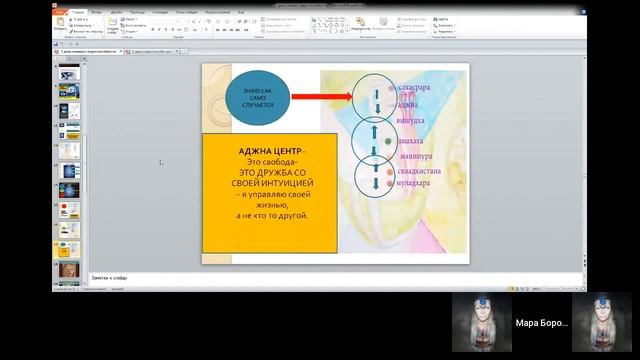Toggle Underline formatting
The width and height of the screenshot is (640, 360).
click(x=166, y=30)
